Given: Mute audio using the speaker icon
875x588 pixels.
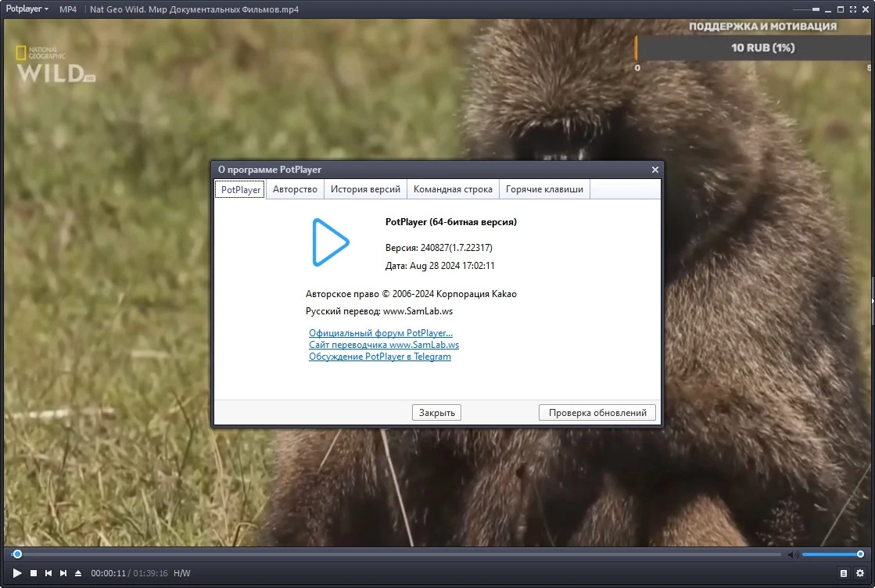Looking at the screenshot, I should (x=792, y=554).
